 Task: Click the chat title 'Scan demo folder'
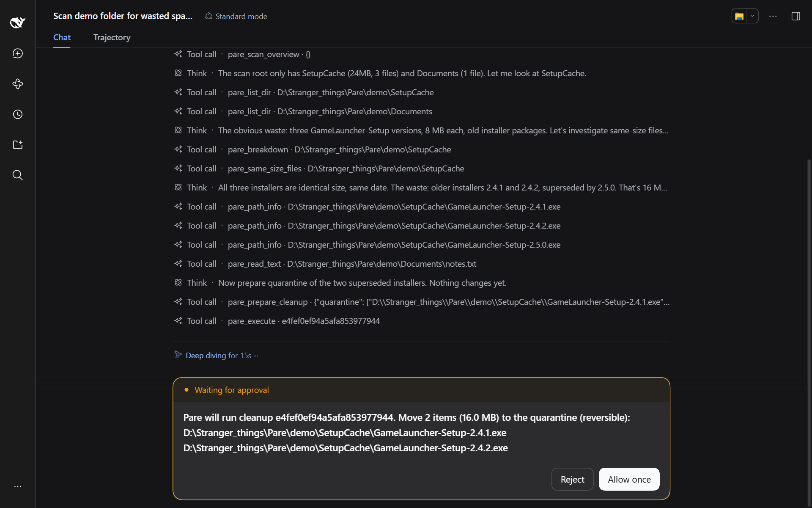(123, 16)
